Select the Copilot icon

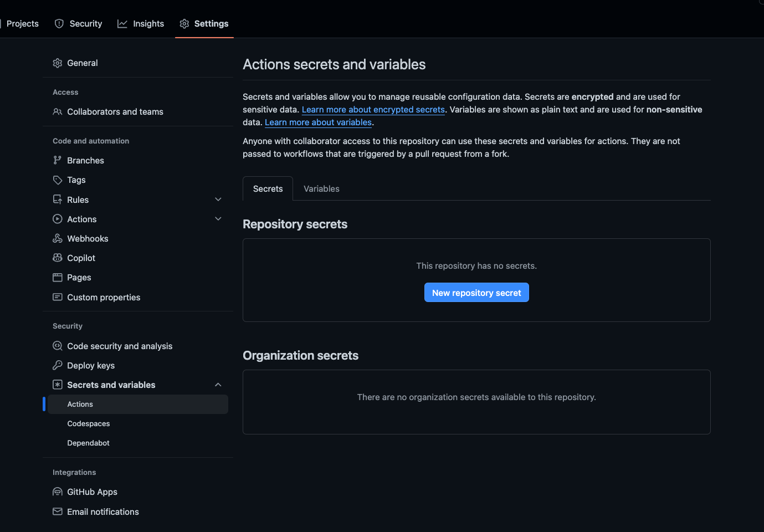[58, 258]
